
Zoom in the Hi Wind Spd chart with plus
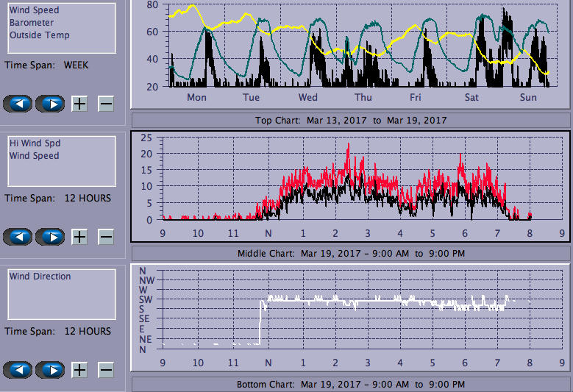(79, 237)
